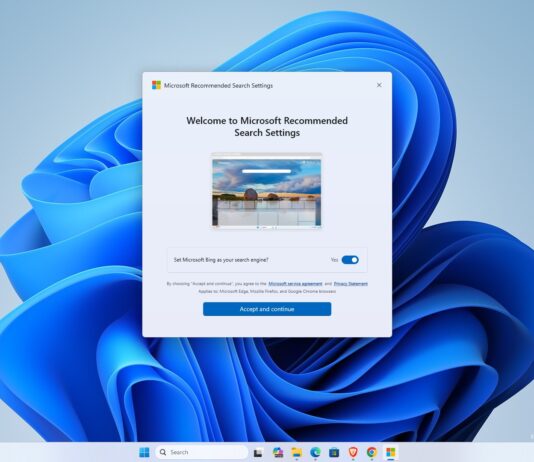Open the Privacy Statement link
This screenshot has width=534, height=462.
(x=350, y=284)
